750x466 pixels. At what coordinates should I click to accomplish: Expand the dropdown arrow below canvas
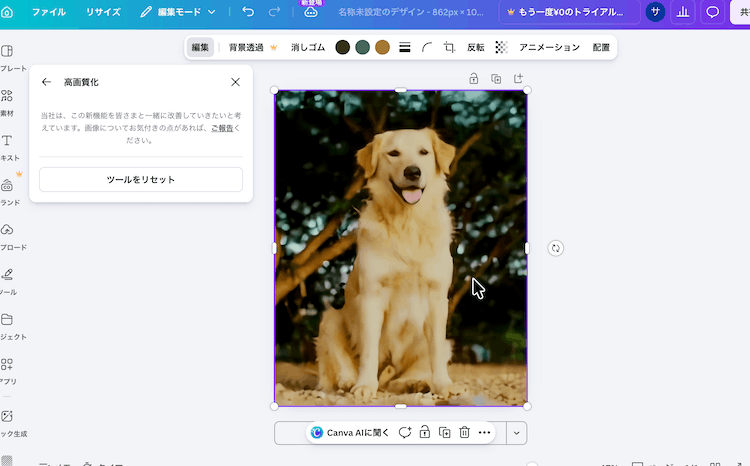(517, 433)
